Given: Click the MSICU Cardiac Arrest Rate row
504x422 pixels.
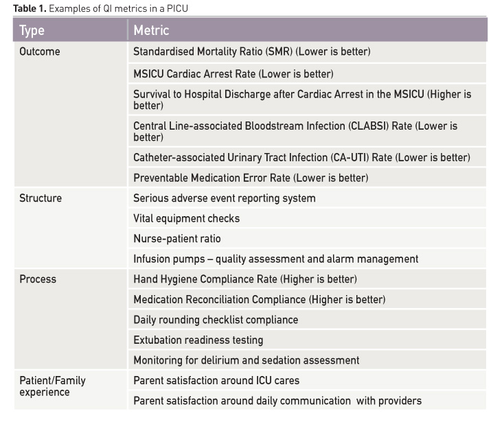Looking at the screenshot, I should pos(233,73).
